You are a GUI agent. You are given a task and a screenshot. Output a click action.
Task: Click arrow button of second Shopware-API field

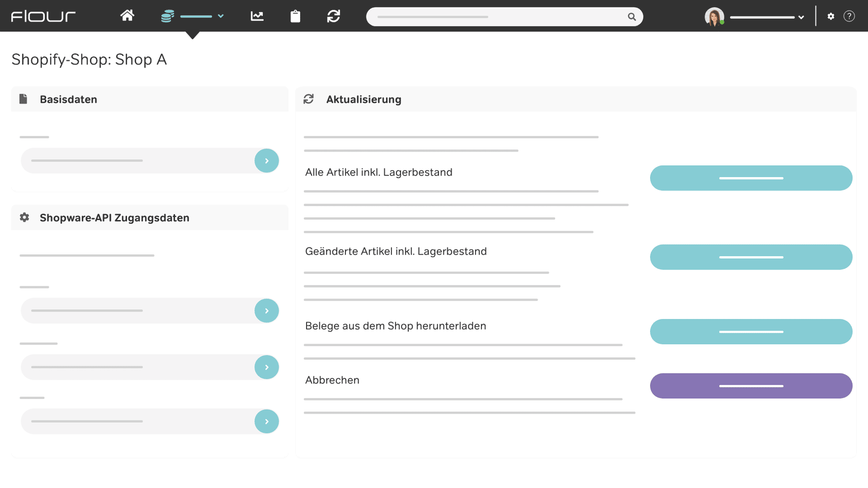pyautogui.click(x=267, y=367)
